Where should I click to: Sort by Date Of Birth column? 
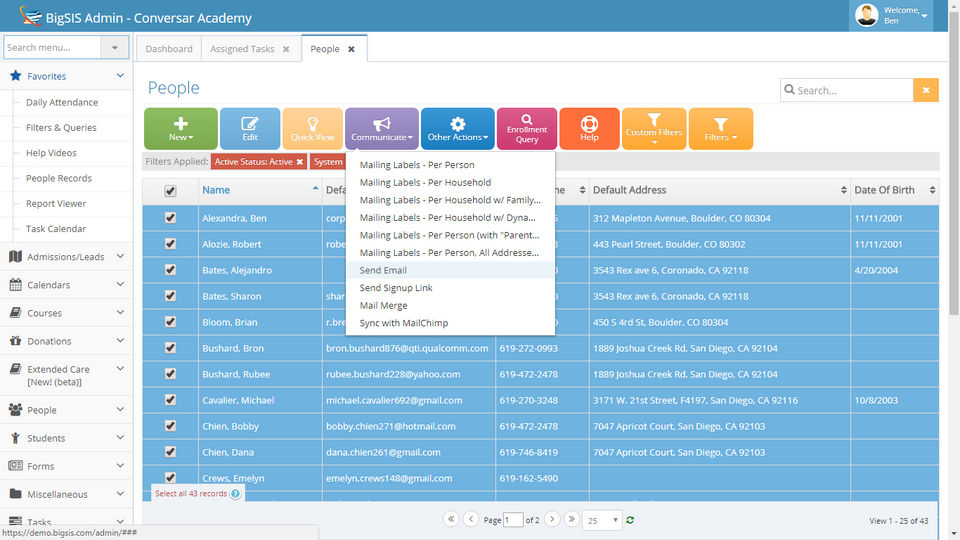pos(894,190)
